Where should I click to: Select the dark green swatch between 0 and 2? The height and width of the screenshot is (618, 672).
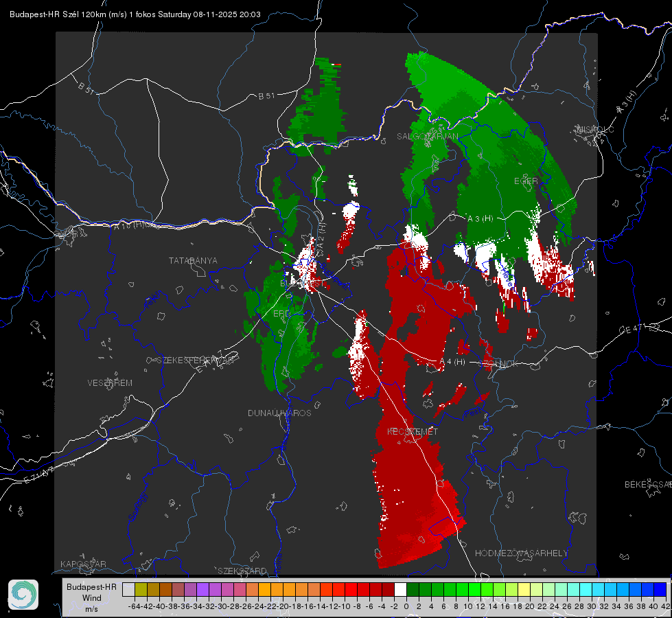pos(413,590)
